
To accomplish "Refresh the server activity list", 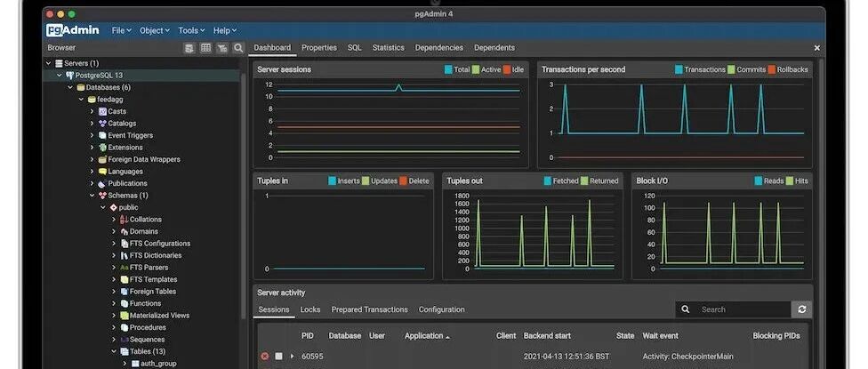I will coord(801,309).
